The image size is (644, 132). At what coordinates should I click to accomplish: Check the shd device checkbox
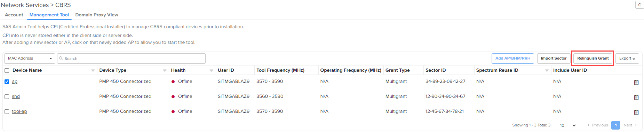coord(7,96)
